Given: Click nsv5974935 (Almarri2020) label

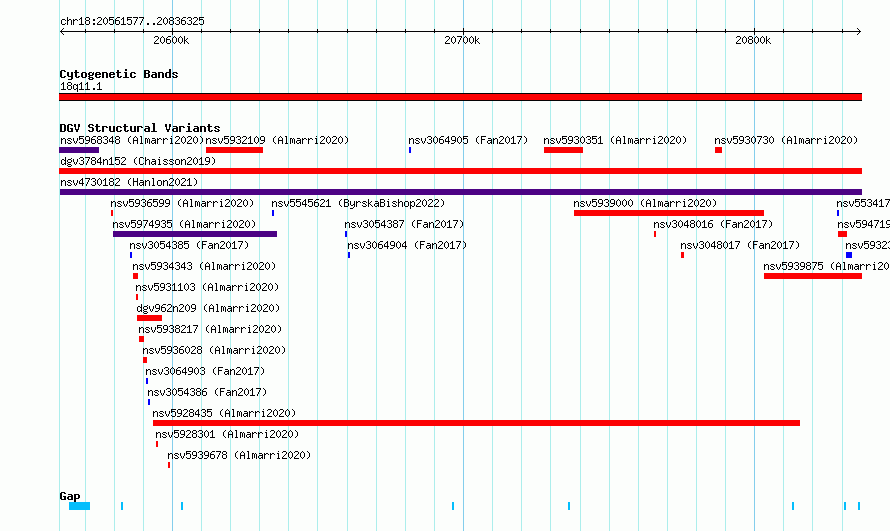Looking at the screenshot, I should tap(184, 224).
